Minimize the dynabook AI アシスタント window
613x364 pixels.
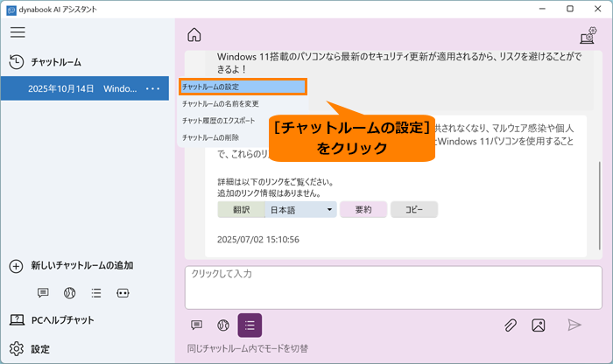(542, 9)
